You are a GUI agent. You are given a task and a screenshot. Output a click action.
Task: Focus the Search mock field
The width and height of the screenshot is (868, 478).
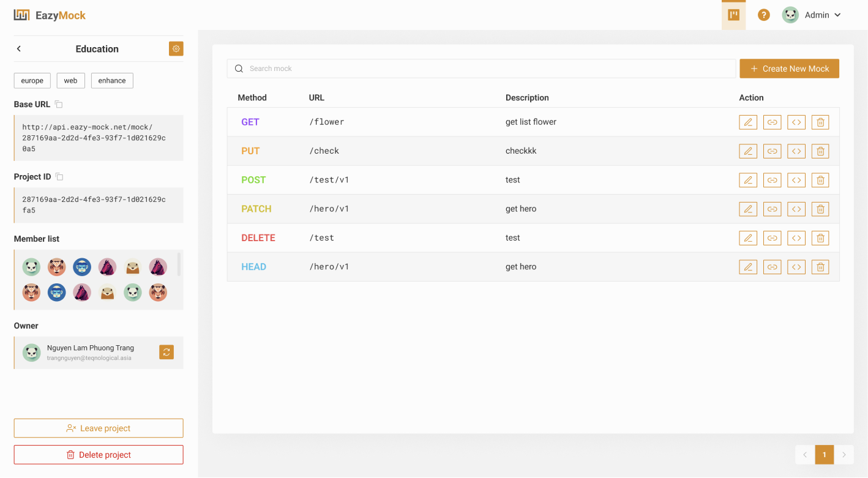[481, 69]
